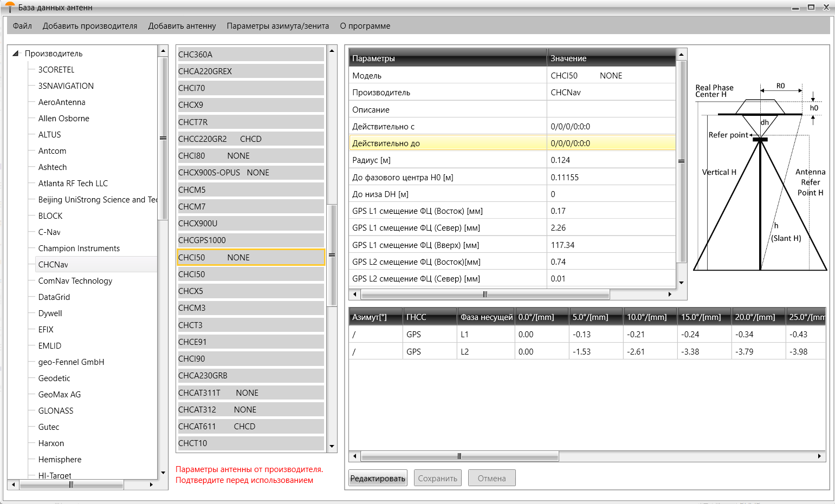The height and width of the screenshot is (504, 835).
Task: Select antenna CHCAT611 CHCD
Action: coord(251,426)
